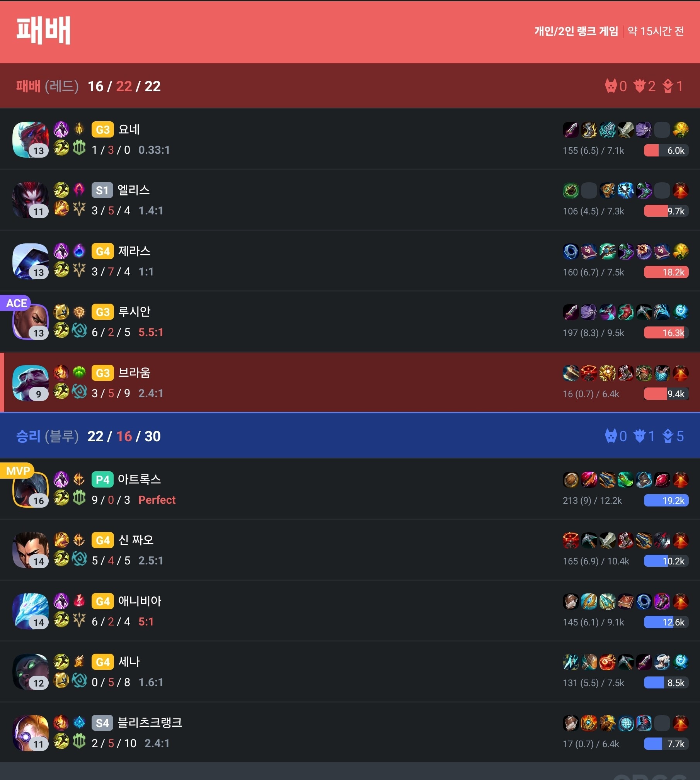Click the 요네 champion portrait
The image size is (700, 780).
tap(31, 139)
